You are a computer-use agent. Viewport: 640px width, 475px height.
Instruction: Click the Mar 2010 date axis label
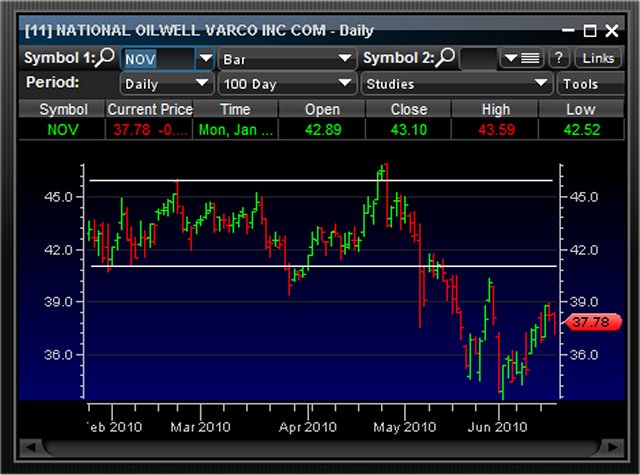pyautogui.click(x=200, y=427)
